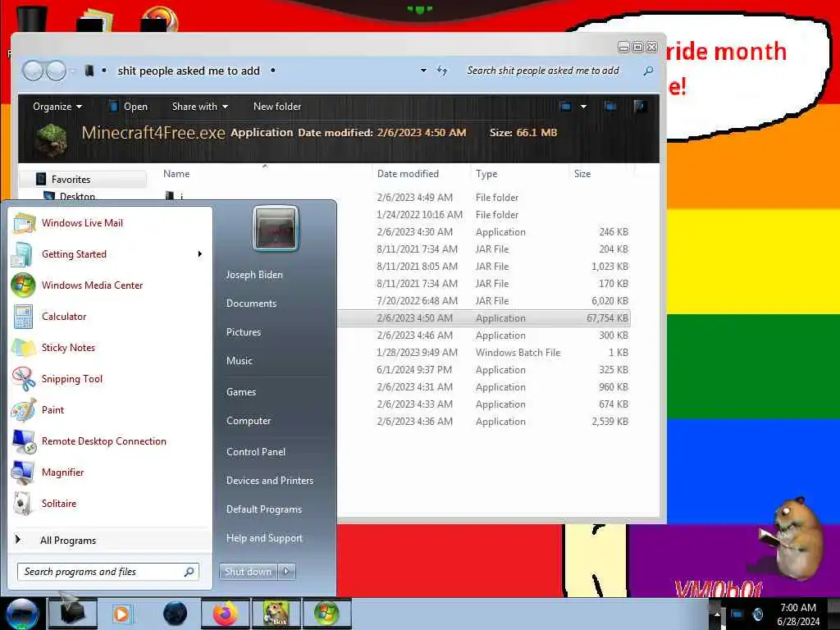Select row dated 6/1/2024 9:37 PM
This screenshot has height=630, width=840.
pos(484,370)
